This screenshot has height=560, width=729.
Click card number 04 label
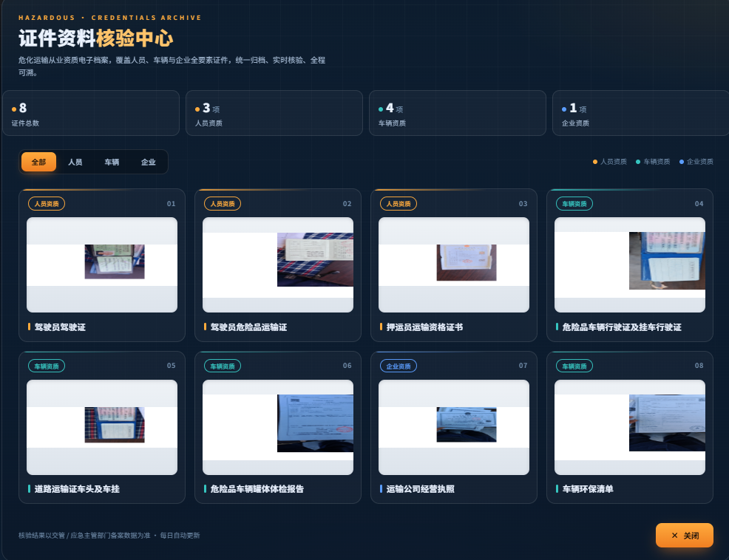pyautogui.click(x=699, y=204)
